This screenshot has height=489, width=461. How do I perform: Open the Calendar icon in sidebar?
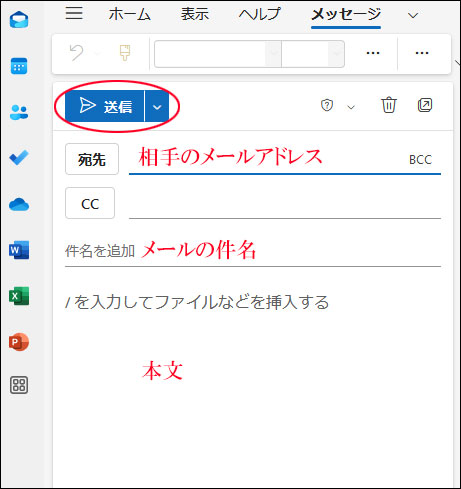coord(19,66)
